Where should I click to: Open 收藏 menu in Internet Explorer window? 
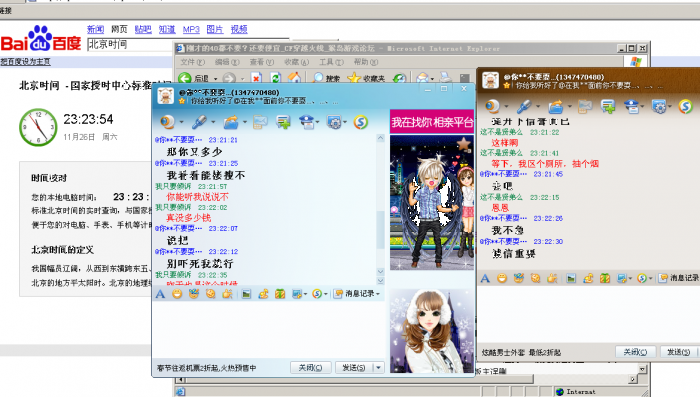click(x=296, y=62)
